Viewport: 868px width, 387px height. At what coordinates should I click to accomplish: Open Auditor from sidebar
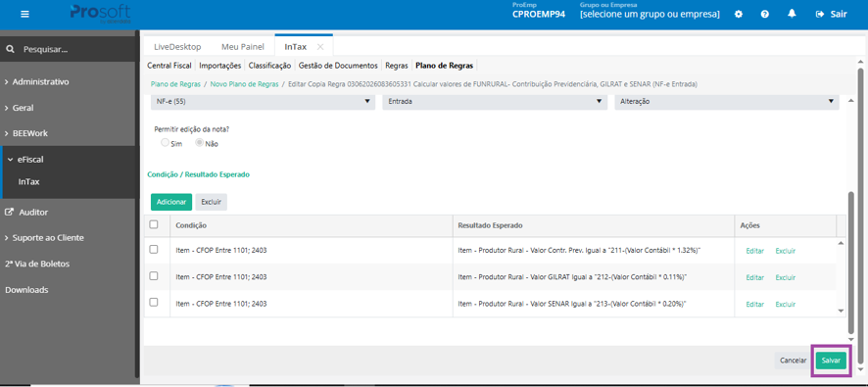click(x=33, y=212)
